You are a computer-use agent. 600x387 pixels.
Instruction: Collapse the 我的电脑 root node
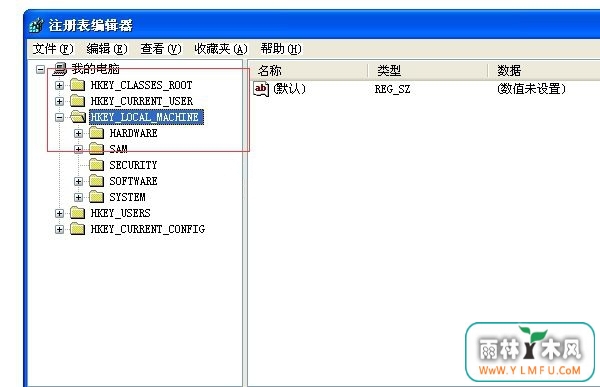click(40, 69)
